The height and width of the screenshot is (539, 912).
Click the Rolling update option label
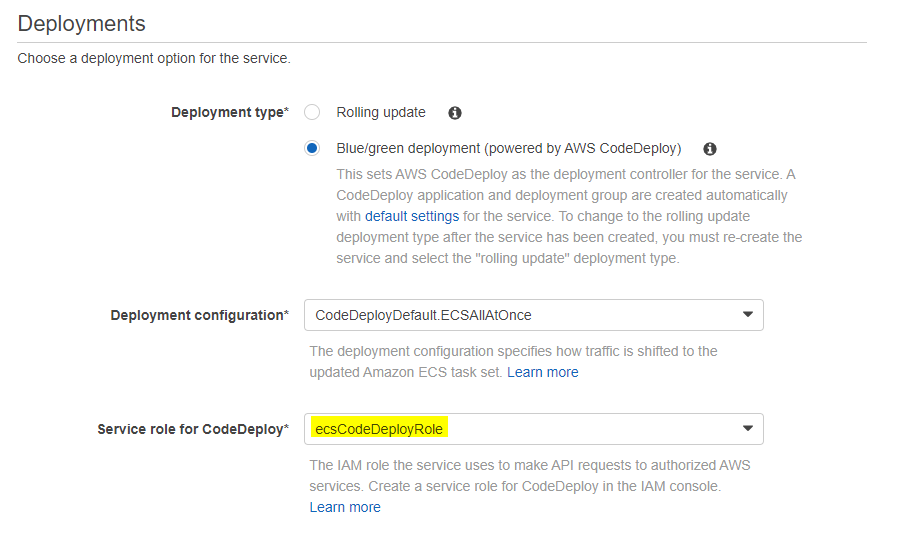(x=381, y=112)
